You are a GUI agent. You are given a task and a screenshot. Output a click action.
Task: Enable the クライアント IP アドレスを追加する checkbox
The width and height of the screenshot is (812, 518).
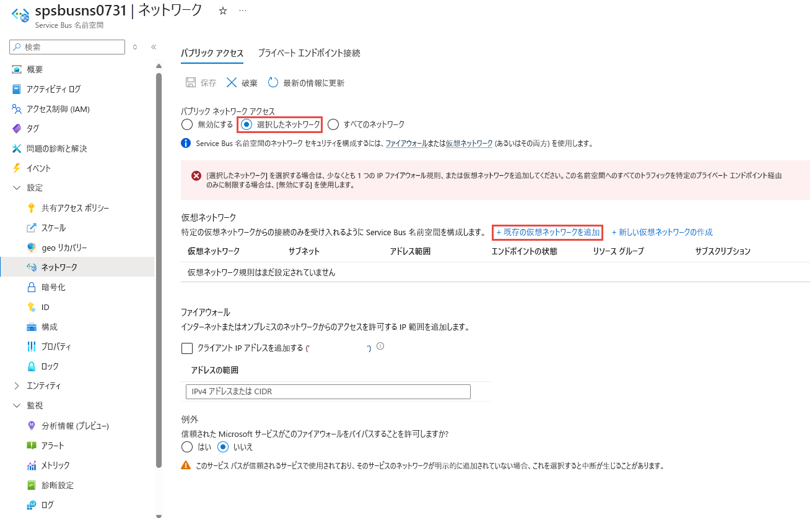[187, 348]
